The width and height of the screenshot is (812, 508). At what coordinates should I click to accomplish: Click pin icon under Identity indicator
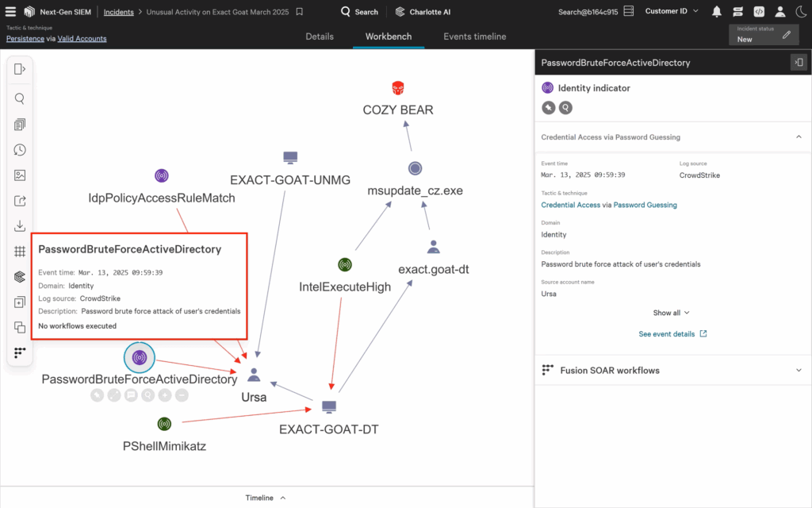click(549, 108)
